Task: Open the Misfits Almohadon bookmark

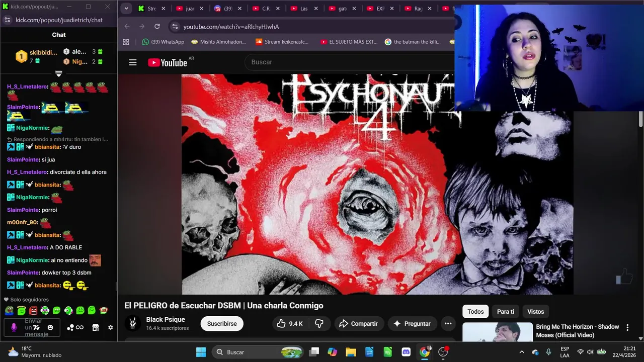Action: 219,42
